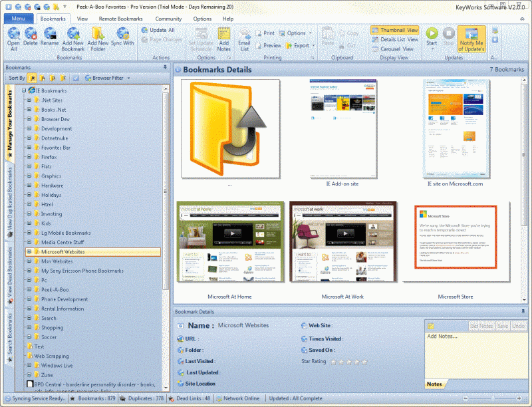Toggle the highlighted Sort By button

[x=32, y=78]
